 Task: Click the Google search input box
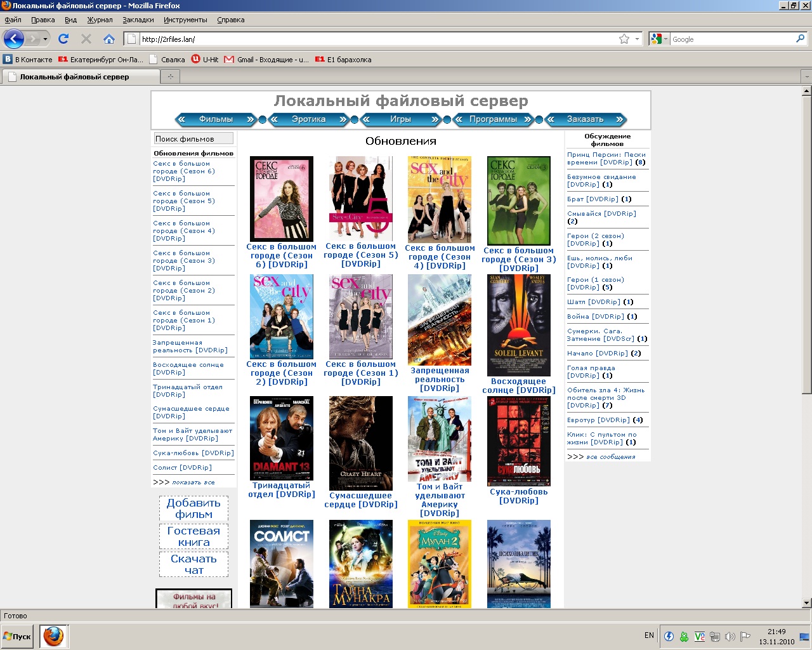(732, 39)
